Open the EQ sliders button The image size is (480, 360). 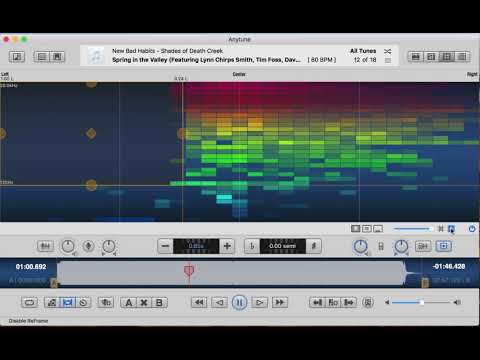point(45,246)
